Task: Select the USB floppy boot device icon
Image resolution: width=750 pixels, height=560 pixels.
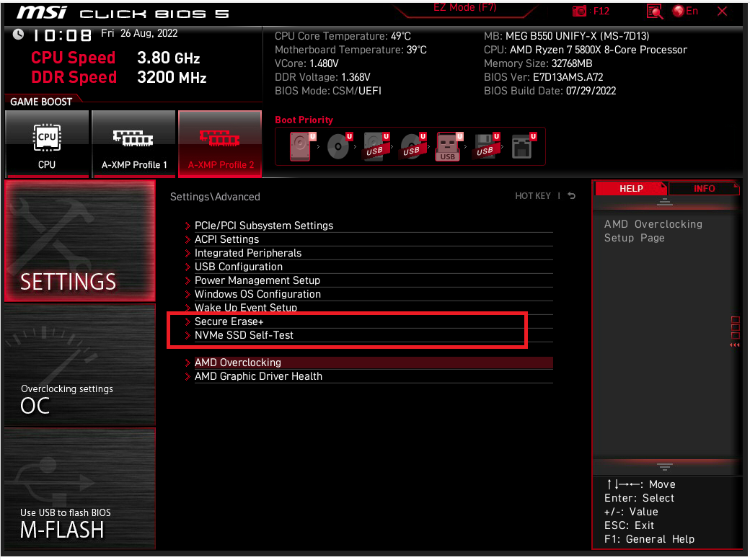Action: point(487,146)
